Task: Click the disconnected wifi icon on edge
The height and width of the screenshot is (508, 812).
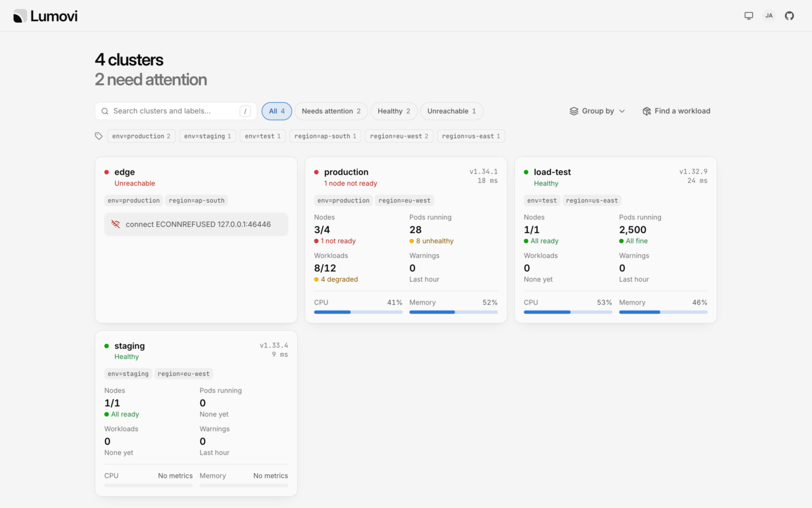Action: (116, 224)
